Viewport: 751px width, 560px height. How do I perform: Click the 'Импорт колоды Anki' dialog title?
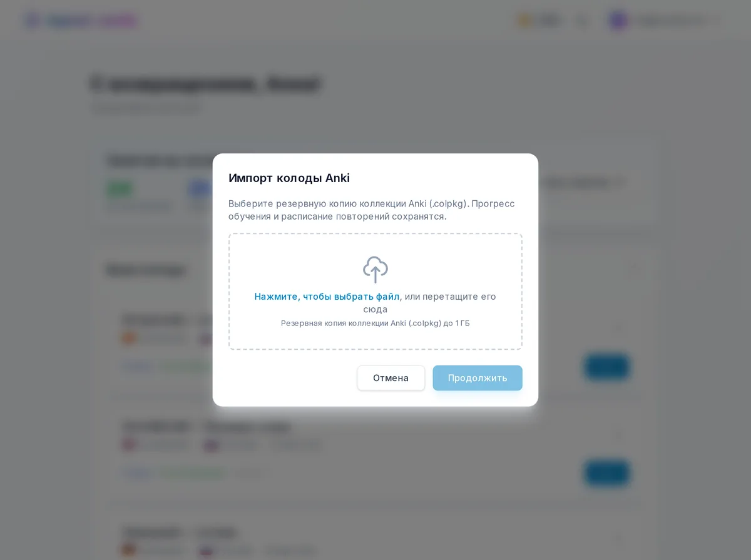pyautogui.click(x=289, y=178)
